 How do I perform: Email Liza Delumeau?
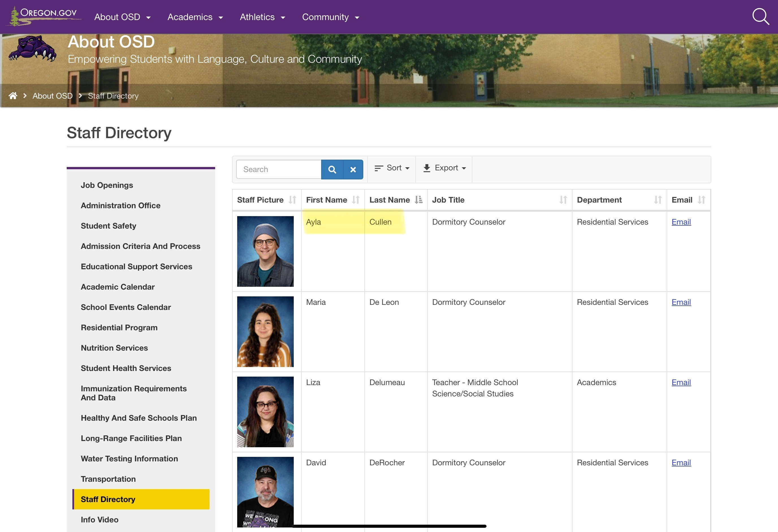tap(681, 383)
